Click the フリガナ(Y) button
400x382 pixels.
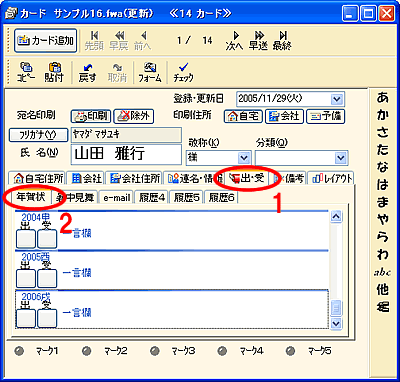click(39, 135)
